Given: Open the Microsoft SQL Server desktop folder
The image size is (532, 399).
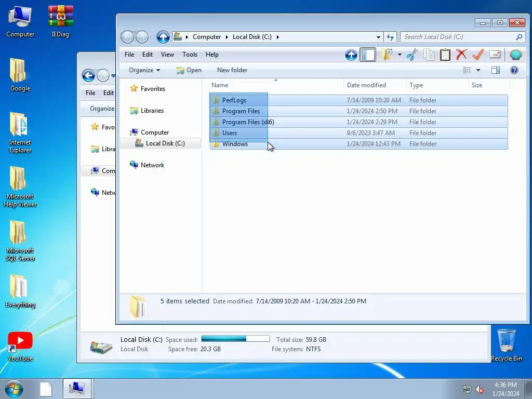Looking at the screenshot, I should point(20,241).
